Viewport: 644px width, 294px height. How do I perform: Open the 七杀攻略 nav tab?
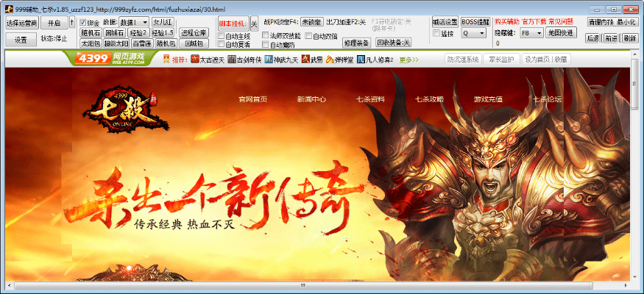pos(429,99)
